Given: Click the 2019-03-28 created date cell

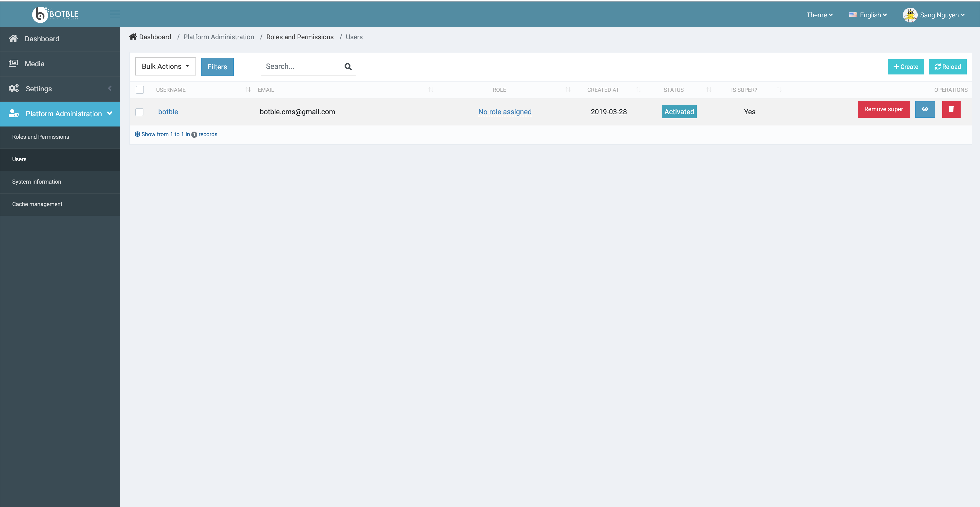Looking at the screenshot, I should pos(608,112).
